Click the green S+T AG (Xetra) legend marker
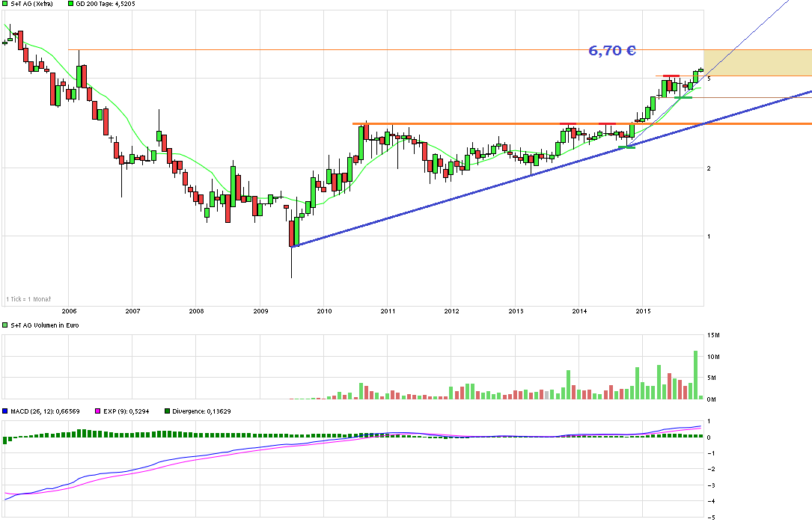The width and height of the screenshot is (812, 525). point(6,4)
